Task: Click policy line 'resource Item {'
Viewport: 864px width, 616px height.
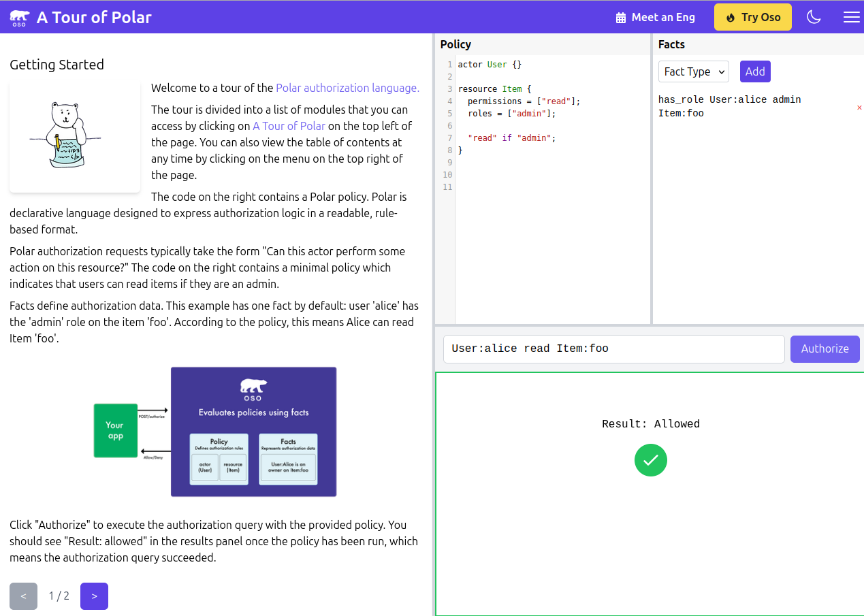Action: pos(495,89)
